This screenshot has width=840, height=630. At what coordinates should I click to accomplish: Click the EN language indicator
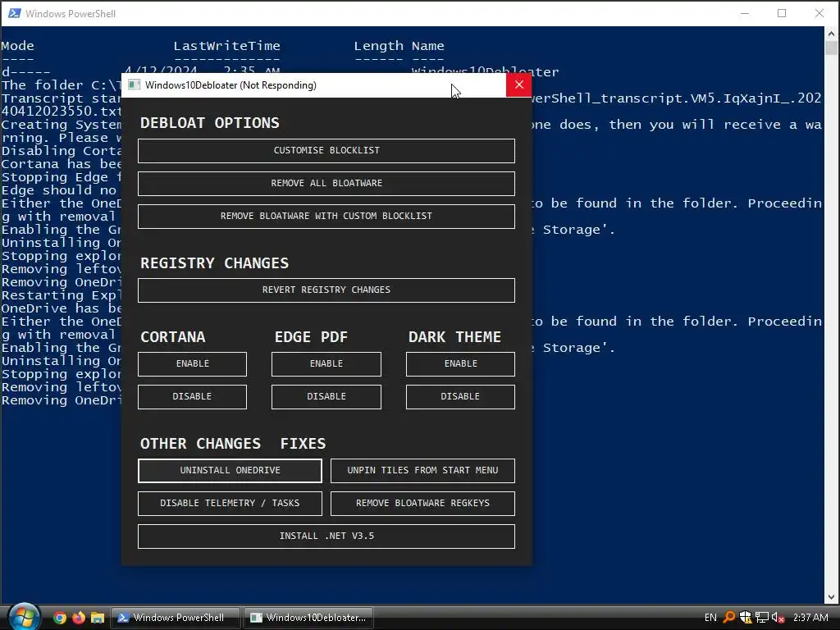[710, 618]
